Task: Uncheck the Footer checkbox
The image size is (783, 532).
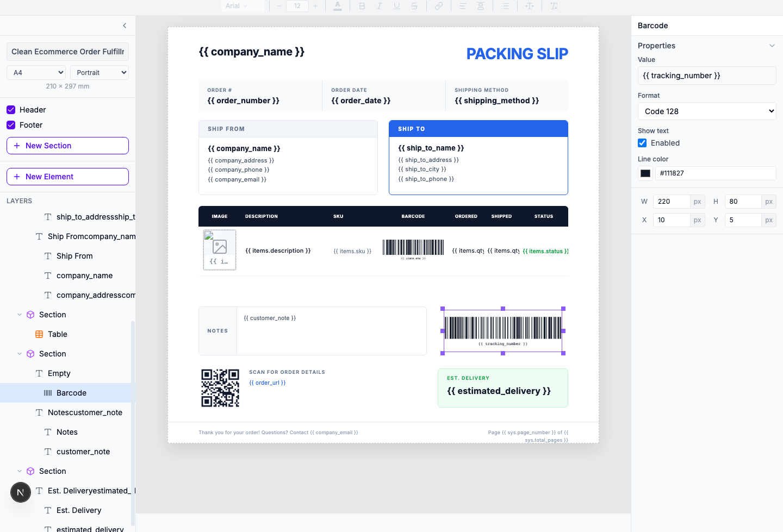Action: 11,125
